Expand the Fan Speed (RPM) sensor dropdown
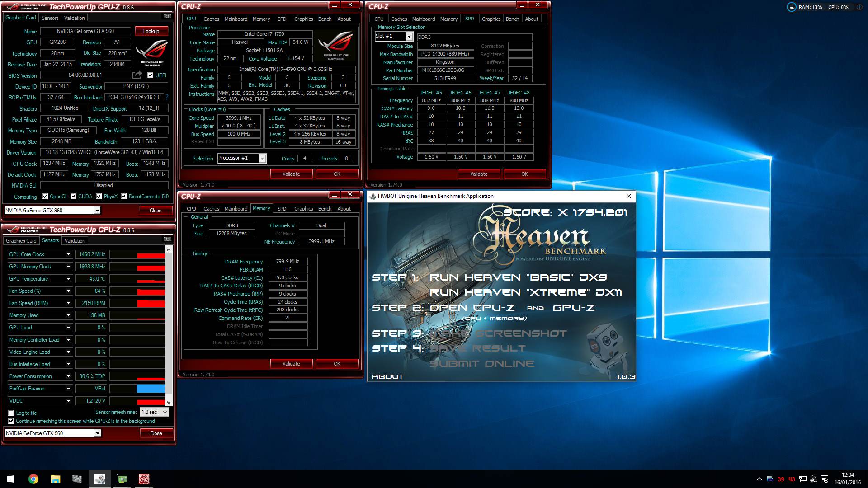Screen dimensions: 868x488 tap(69, 303)
